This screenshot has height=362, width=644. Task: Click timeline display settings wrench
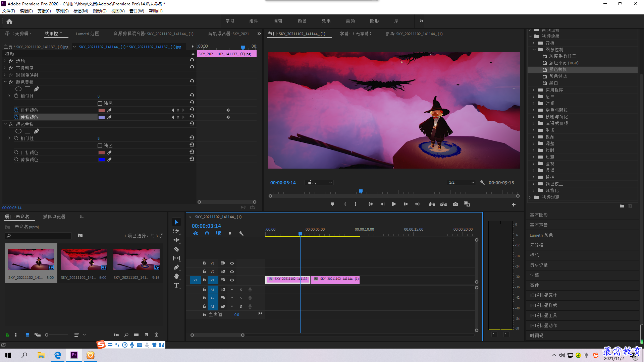[241, 233]
